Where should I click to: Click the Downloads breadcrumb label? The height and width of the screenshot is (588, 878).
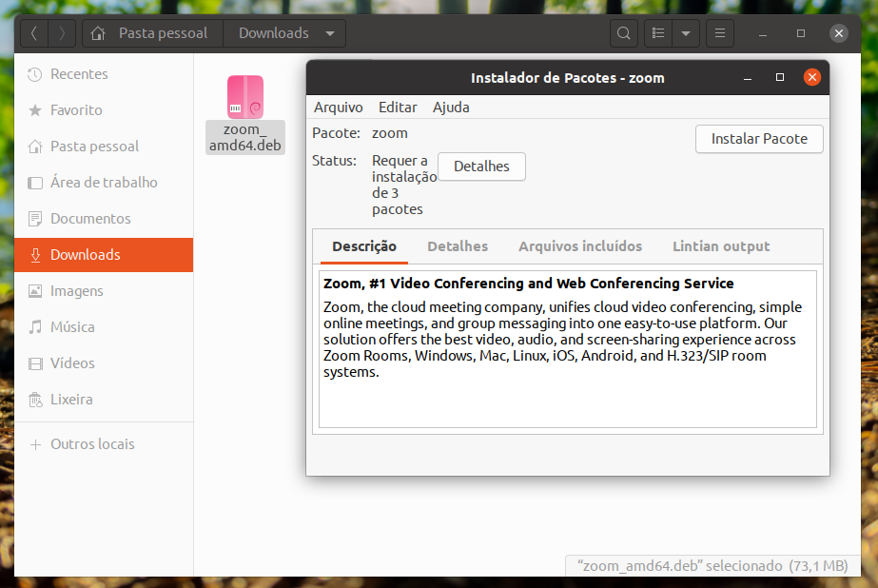pos(274,33)
